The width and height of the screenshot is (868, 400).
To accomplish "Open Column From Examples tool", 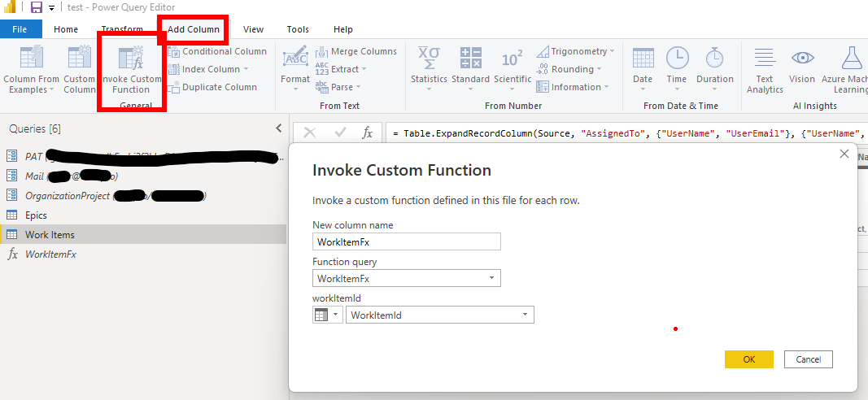I will tap(31, 70).
